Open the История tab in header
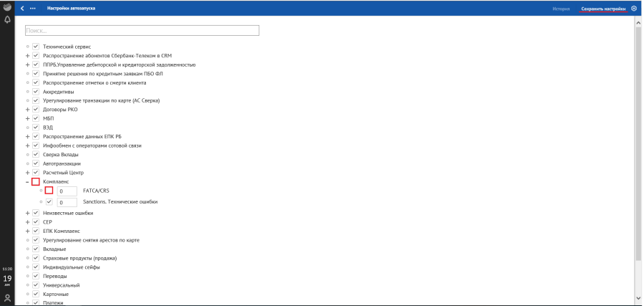This screenshot has width=644, height=306. coord(561,8)
